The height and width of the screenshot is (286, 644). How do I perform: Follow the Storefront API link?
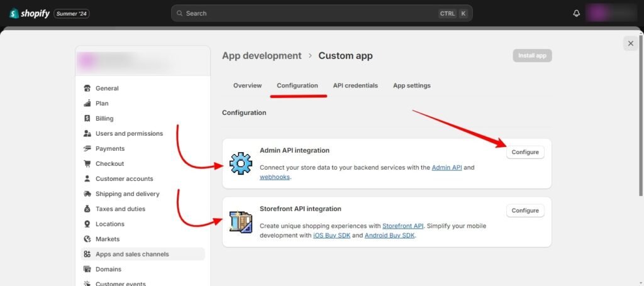403,226
